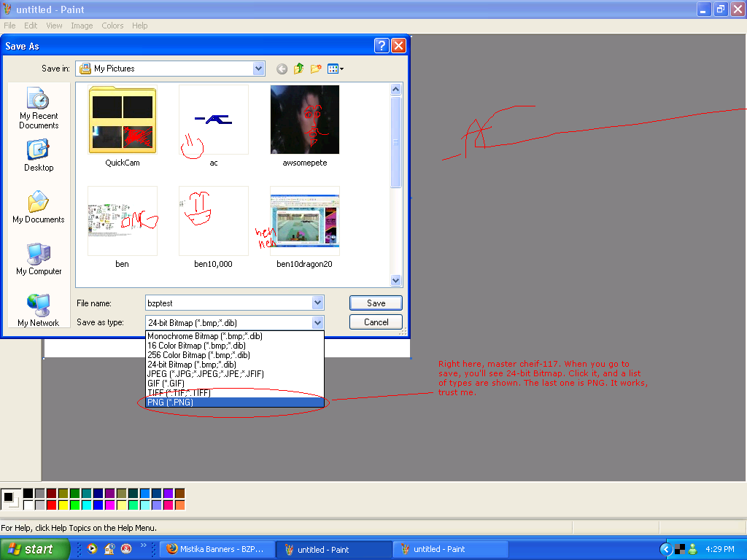Open the Up One Level folder icon

point(298,68)
